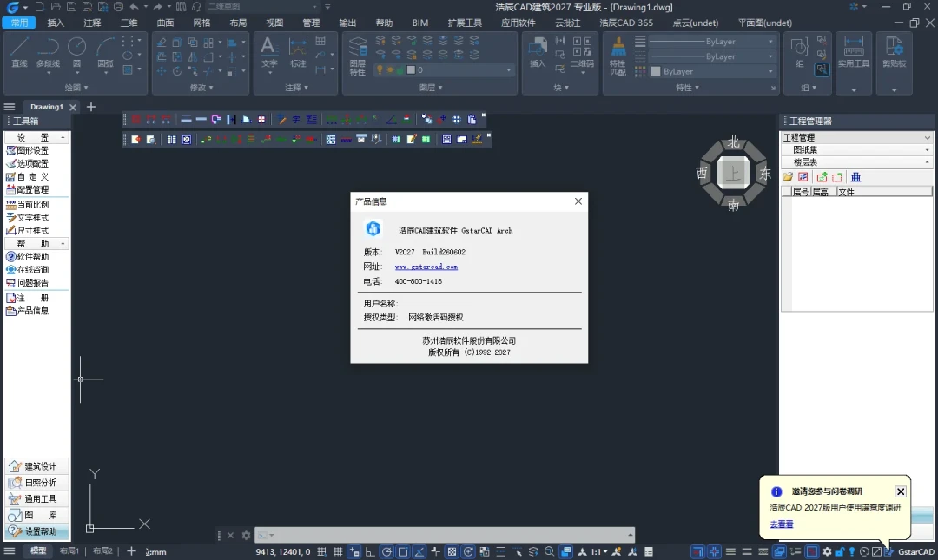Click the 上 face of the view cube
The height and width of the screenshot is (560, 938).
click(x=733, y=174)
